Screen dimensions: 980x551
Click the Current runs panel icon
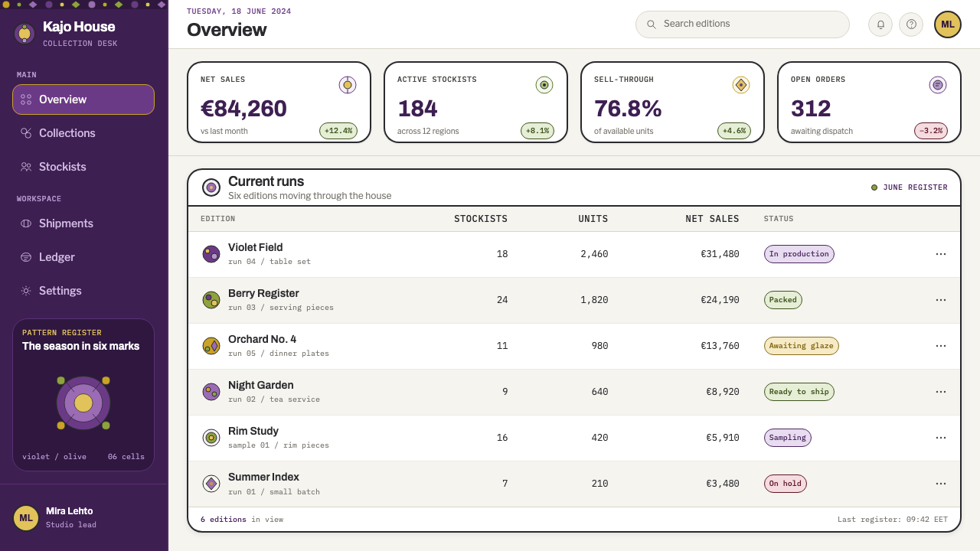pos(211,187)
